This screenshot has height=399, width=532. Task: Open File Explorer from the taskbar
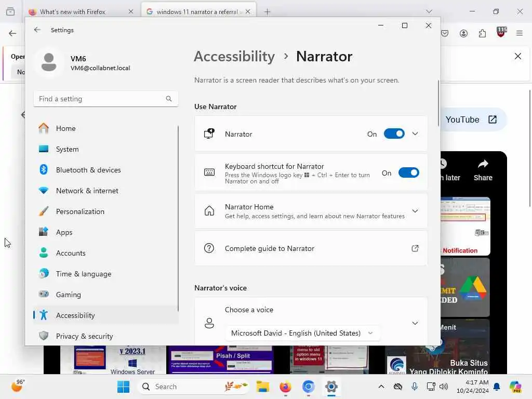(x=262, y=387)
